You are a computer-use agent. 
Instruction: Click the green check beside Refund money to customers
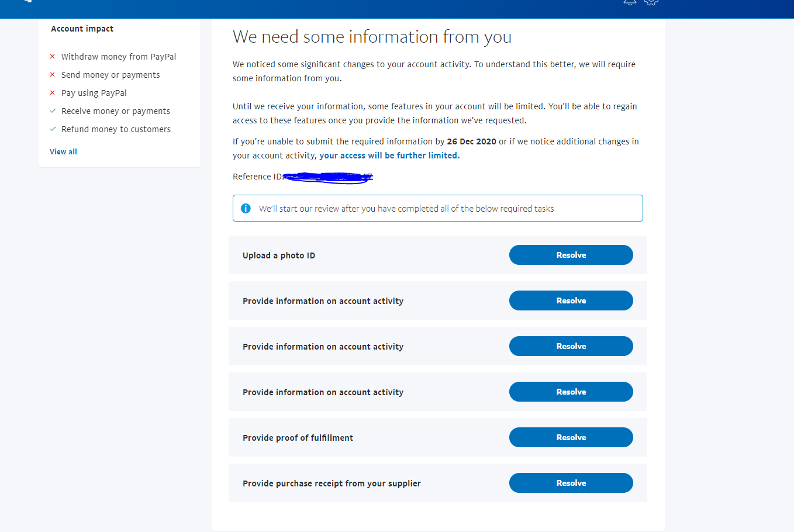coord(53,129)
